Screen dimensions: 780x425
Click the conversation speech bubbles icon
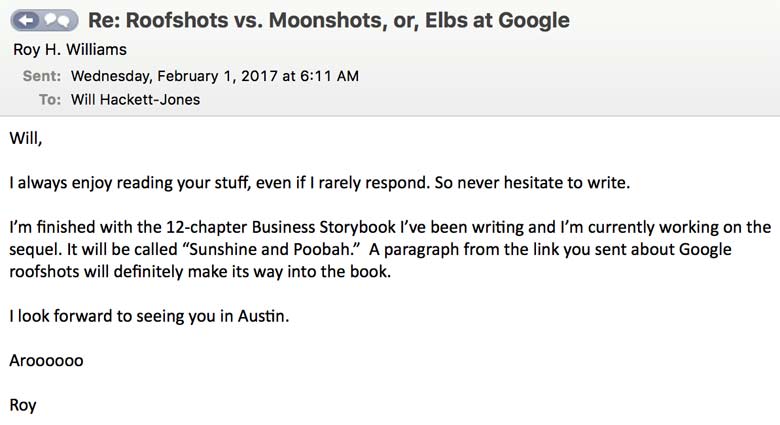click(57, 20)
